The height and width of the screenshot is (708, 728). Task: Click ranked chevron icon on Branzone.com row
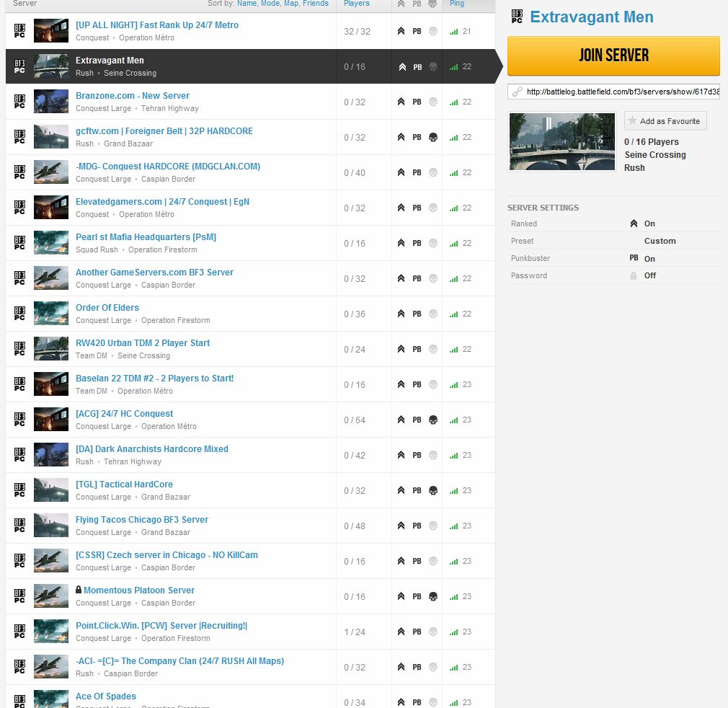(x=401, y=102)
